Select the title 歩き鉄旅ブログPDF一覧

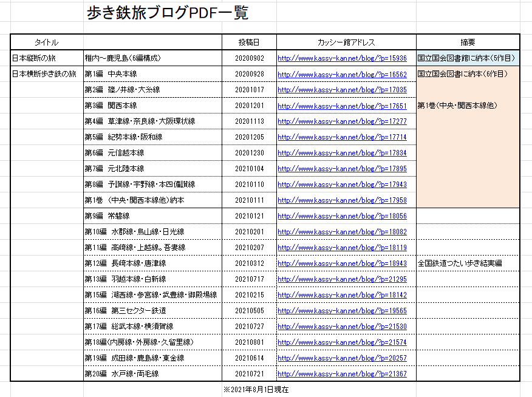[x=168, y=13]
